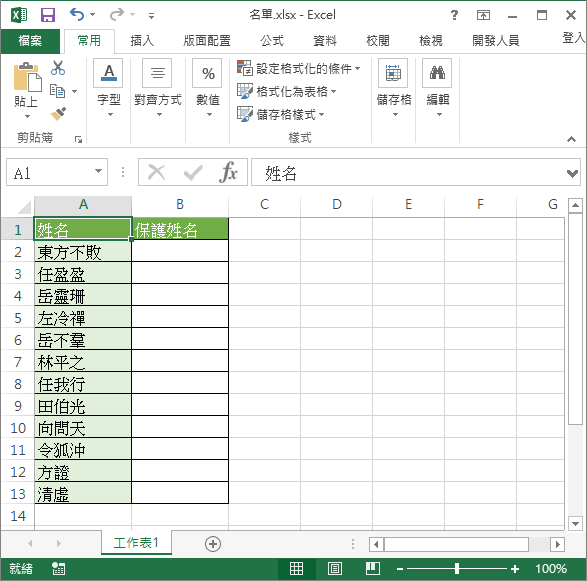Click the Undo arrow icon
Screen dimensions: 587x581
[77, 15]
